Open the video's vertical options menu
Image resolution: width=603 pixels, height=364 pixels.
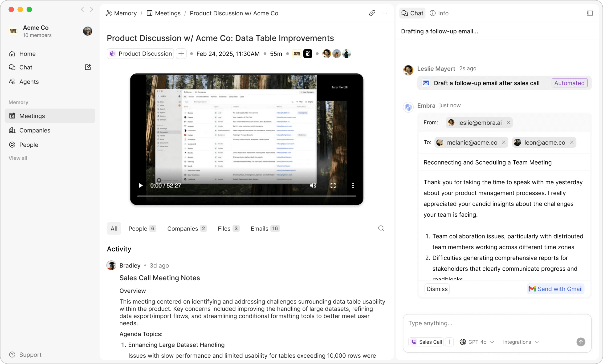click(353, 186)
